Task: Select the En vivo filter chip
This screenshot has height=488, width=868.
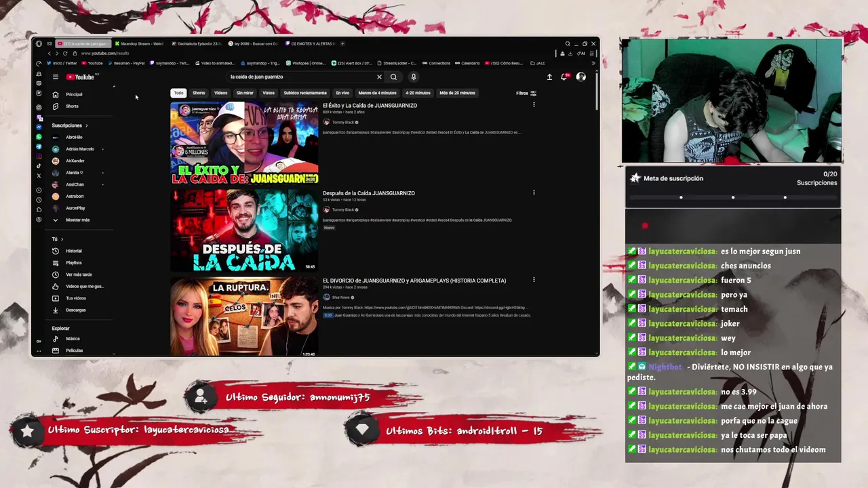Action: point(342,93)
